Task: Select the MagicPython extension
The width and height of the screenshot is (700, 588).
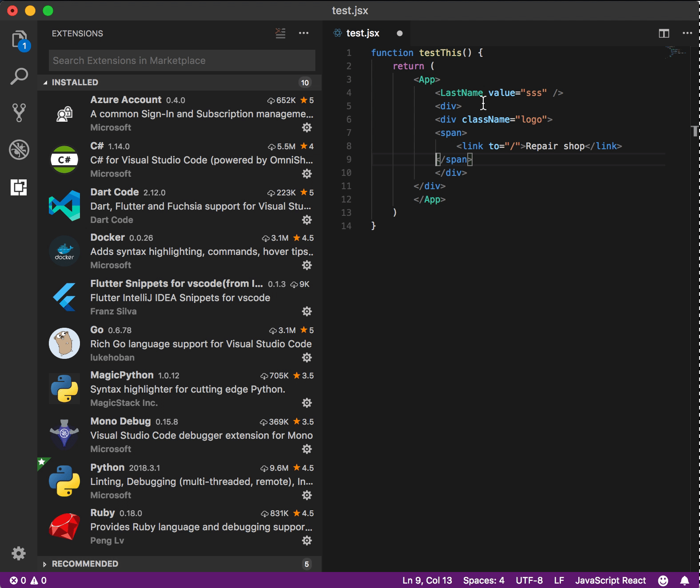Action: tap(179, 389)
